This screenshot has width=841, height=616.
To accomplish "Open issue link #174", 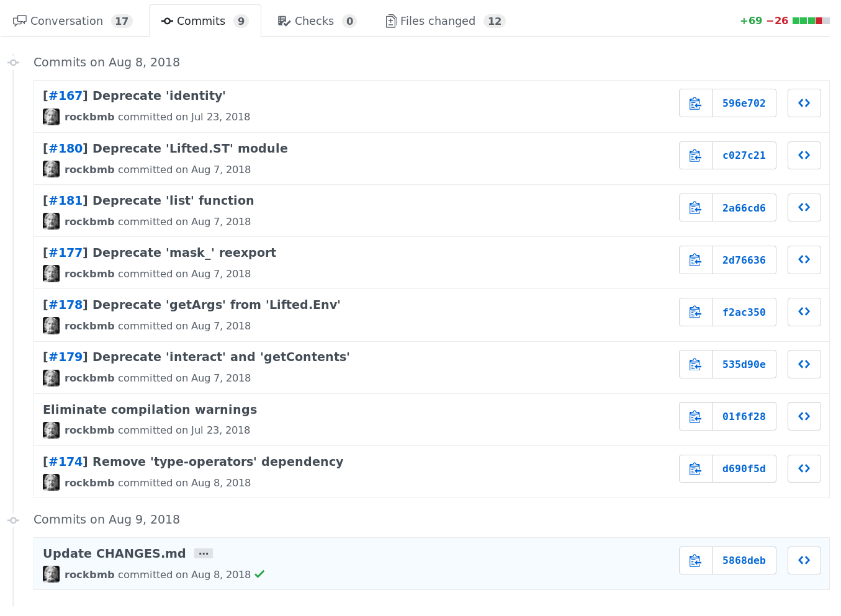I will 65,462.
